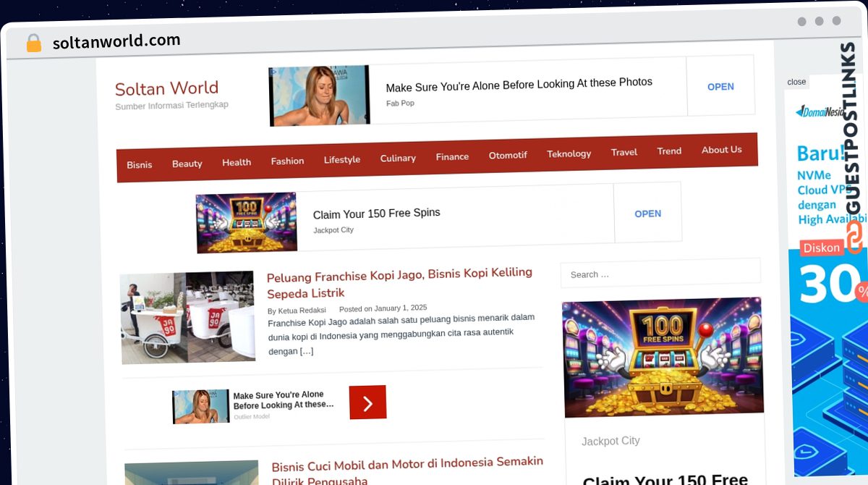The image size is (868, 485).
Task: Click the woman photo in top ad
Action: 319,96
